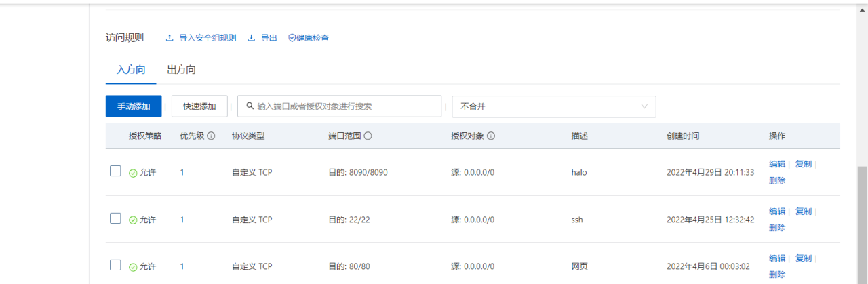Click 导入安全组规则 link
The height and width of the screenshot is (284, 868).
pos(208,38)
